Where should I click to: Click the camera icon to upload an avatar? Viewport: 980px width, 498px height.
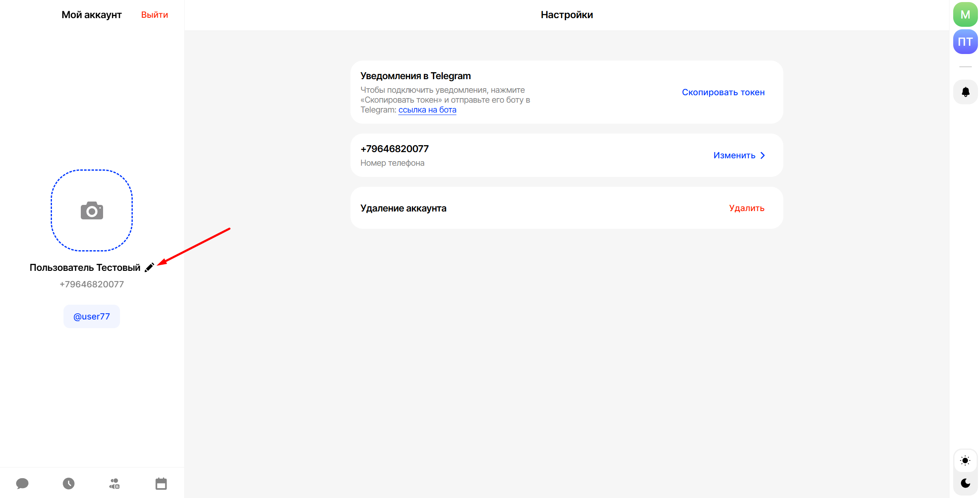click(x=92, y=211)
